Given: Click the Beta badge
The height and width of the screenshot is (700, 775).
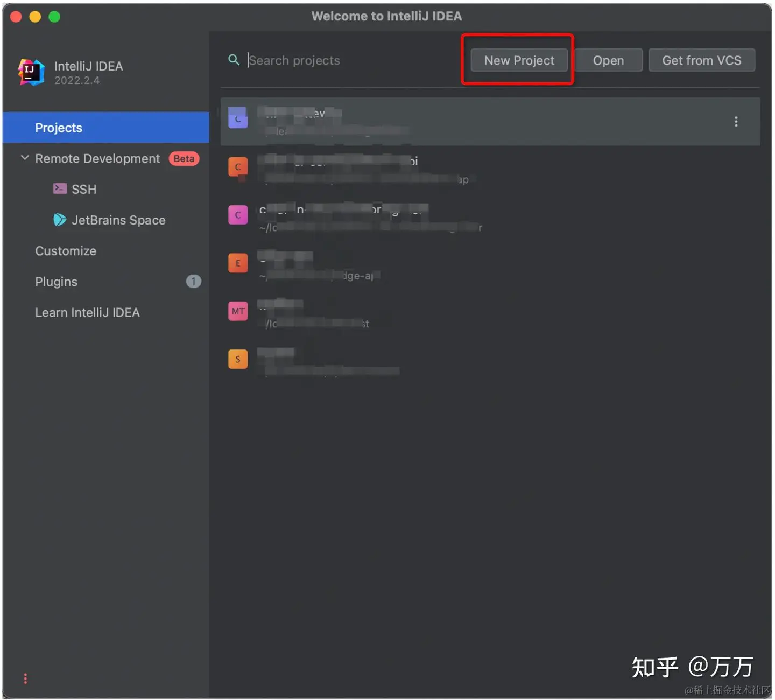Looking at the screenshot, I should click(x=184, y=159).
